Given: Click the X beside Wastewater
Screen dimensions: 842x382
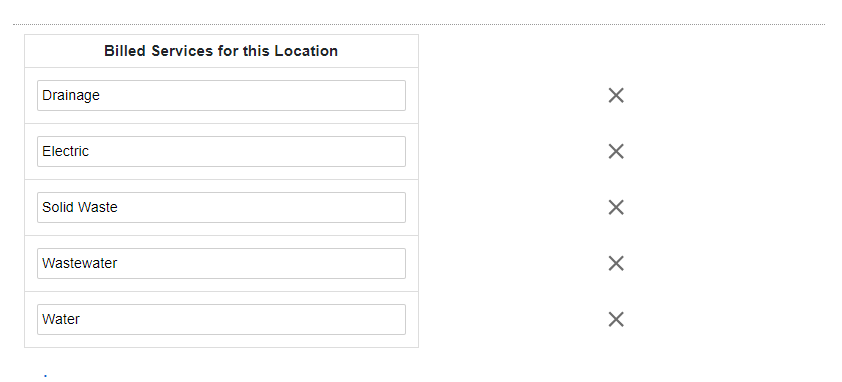Looking at the screenshot, I should tap(616, 263).
